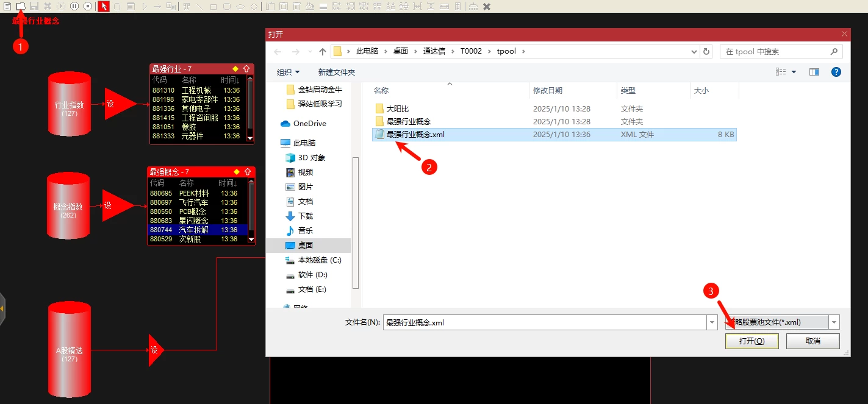Viewport: 868px width, 404px height.
Task: Click the line color bar icon
Action: [323, 6]
